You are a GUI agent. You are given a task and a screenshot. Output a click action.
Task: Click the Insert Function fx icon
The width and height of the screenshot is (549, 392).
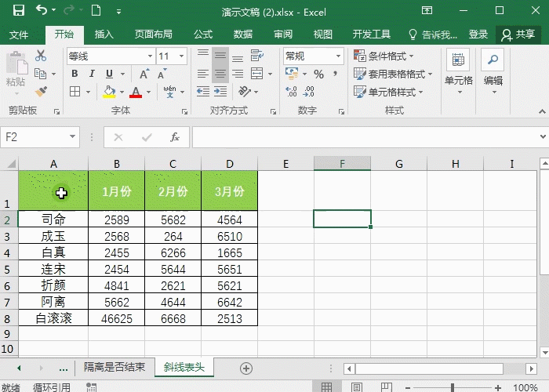tap(175, 137)
